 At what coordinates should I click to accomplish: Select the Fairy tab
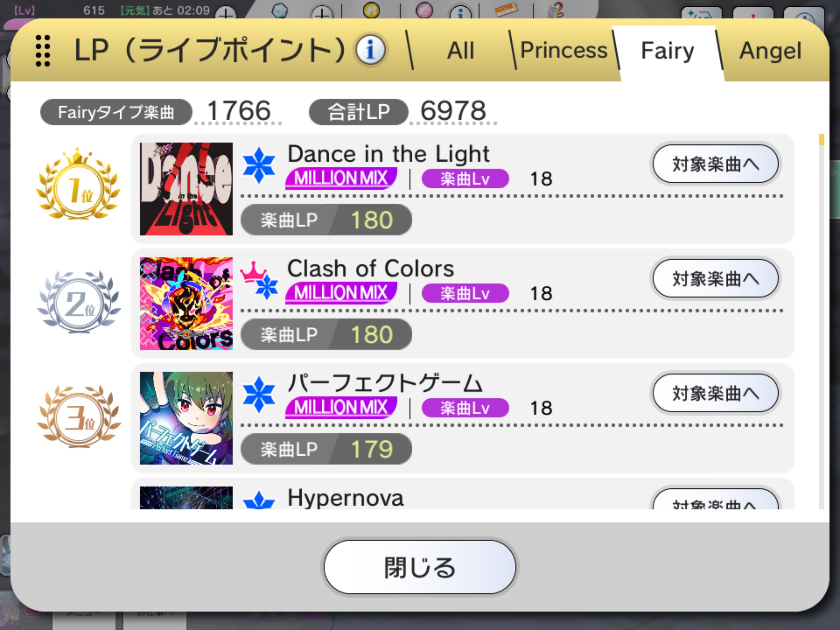[667, 51]
